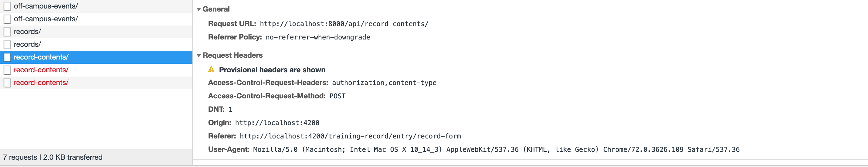868x167 pixels.
Task: Click file icon beside first off-campus-events/ row
Action: [7, 6]
